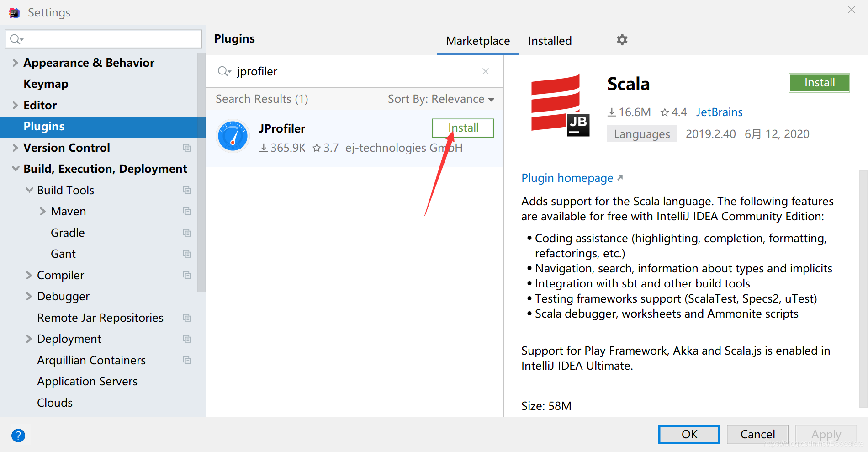This screenshot has width=868, height=452.
Task: Expand the Editor section
Action: 15,105
